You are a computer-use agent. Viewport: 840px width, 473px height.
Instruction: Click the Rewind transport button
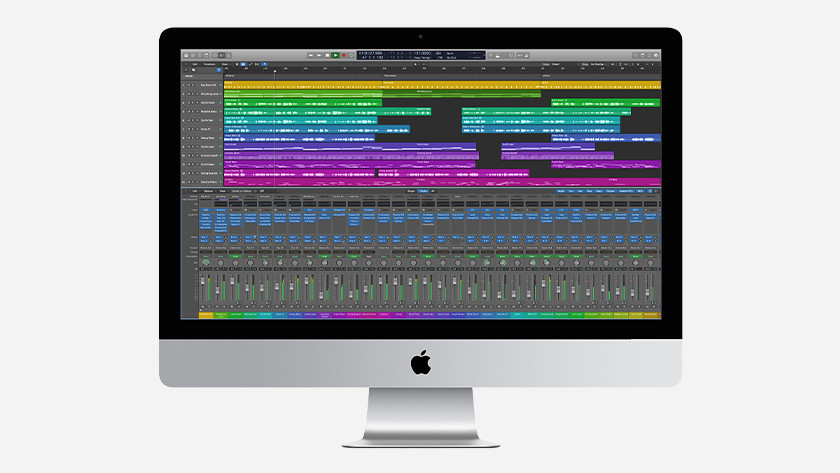[x=311, y=55]
